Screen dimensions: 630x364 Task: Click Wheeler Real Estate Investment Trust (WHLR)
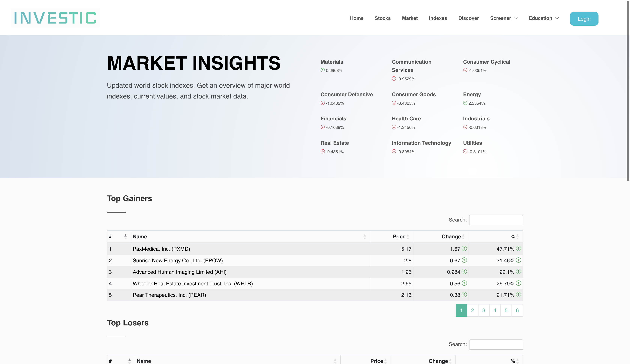point(193,284)
